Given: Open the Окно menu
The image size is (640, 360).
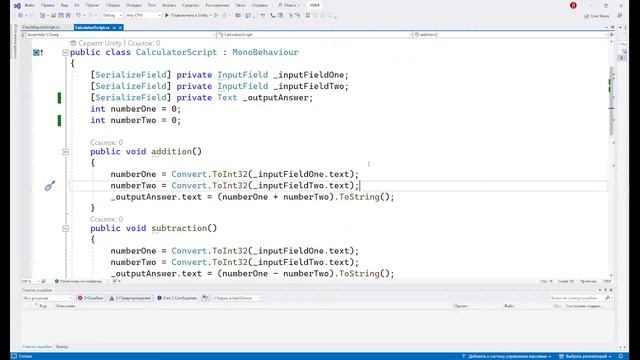Looking at the screenshot, I should point(240,5).
